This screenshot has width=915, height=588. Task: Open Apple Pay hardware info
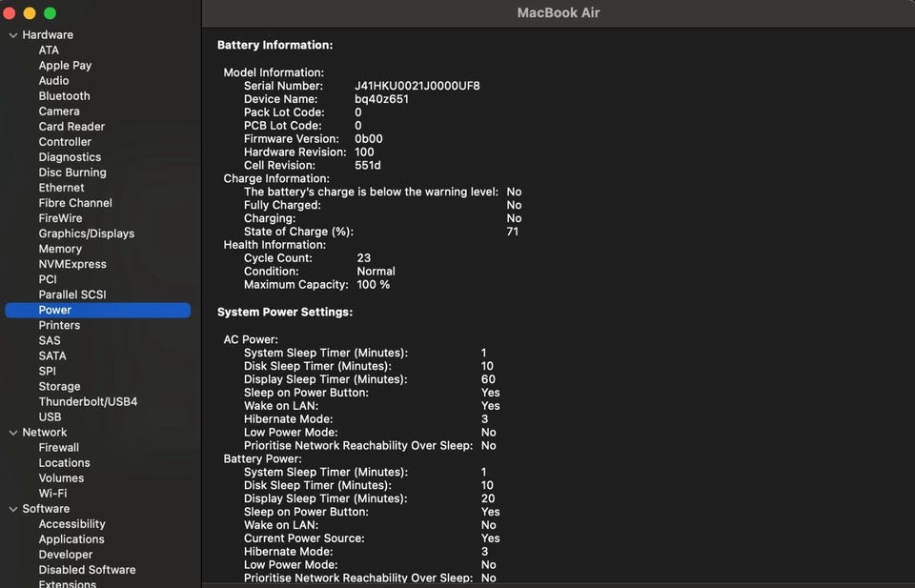65,66
